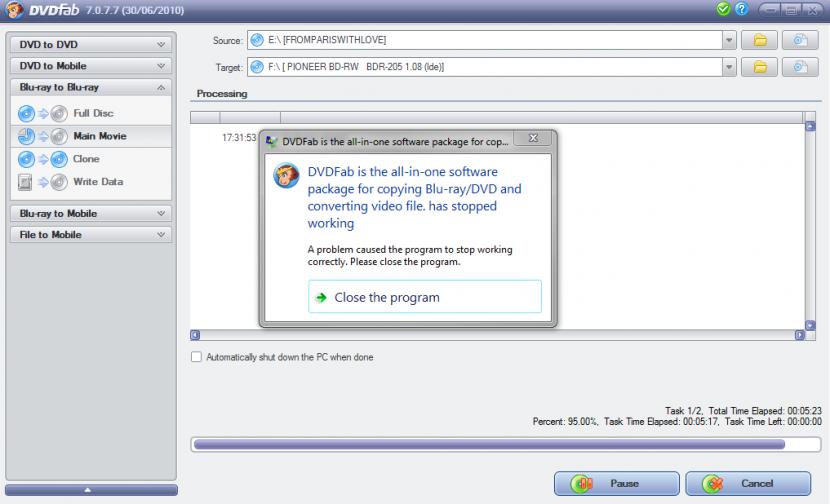Expand the Blu-ray to Mobile section
The height and width of the screenshot is (504, 830).
(91, 213)
